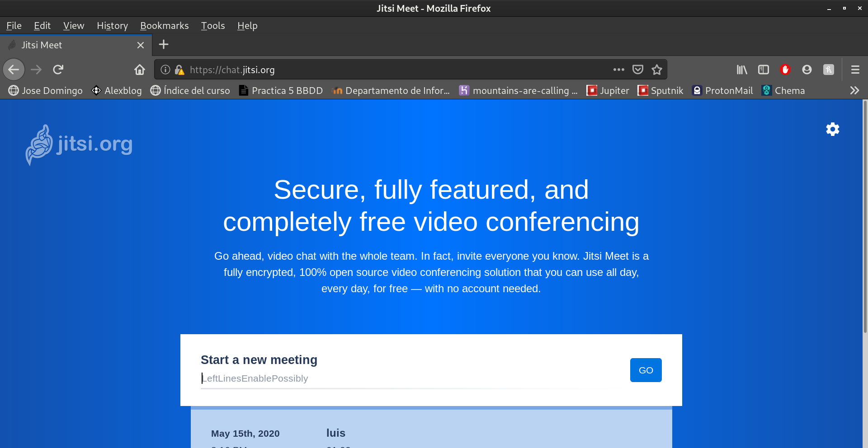Open the Tools menu

(x=212, y=26)
